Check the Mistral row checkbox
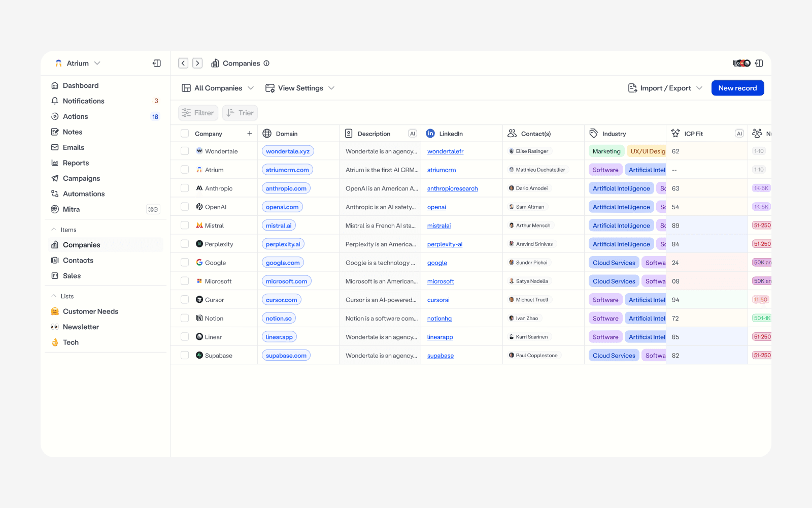Viewport: 812px width, 508px height. pos(185,226)
